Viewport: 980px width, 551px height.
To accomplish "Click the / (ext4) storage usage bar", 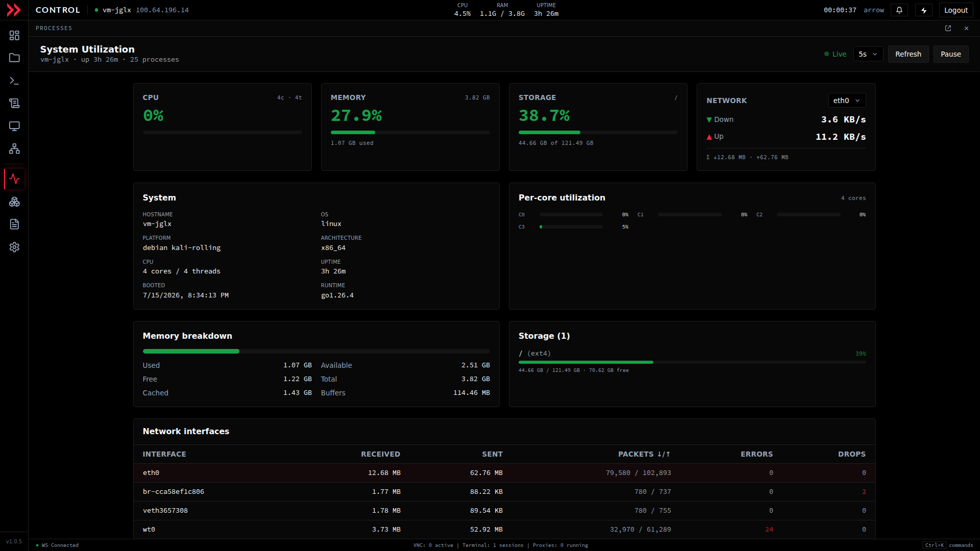I will [x=692, y=362].
